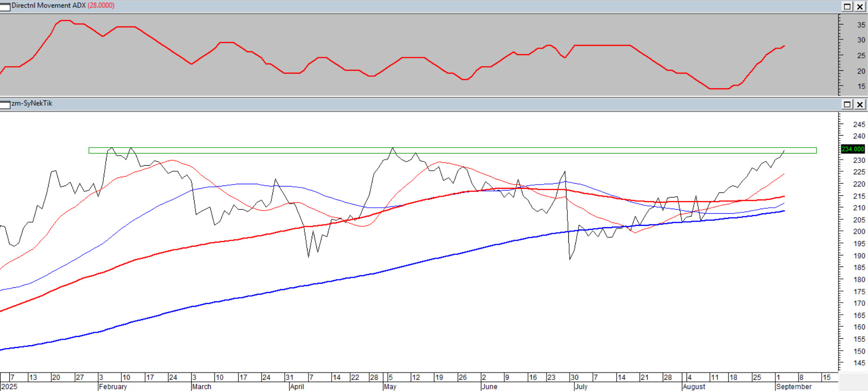Open the zm-SyNekTik panel control menu icon

(x=5, y=104)
